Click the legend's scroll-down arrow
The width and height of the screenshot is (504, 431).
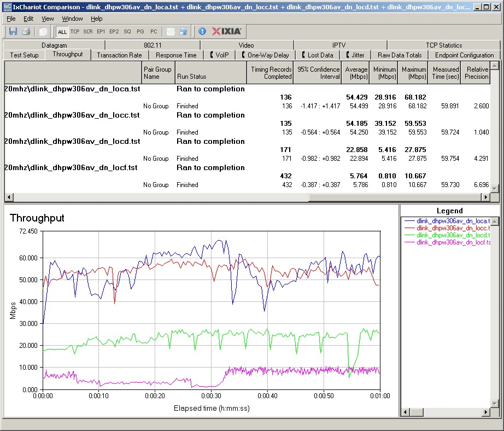495,403
